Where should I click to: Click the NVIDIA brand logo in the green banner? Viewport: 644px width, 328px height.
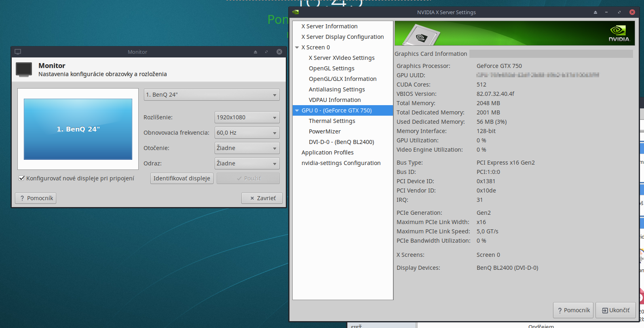(619, 33)
